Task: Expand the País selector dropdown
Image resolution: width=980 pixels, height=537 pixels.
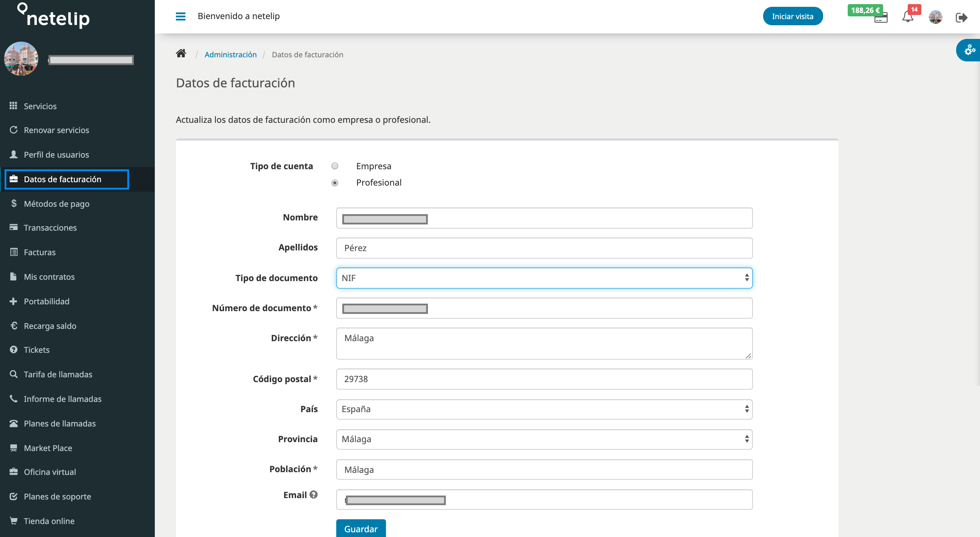Action: (544, 409)
